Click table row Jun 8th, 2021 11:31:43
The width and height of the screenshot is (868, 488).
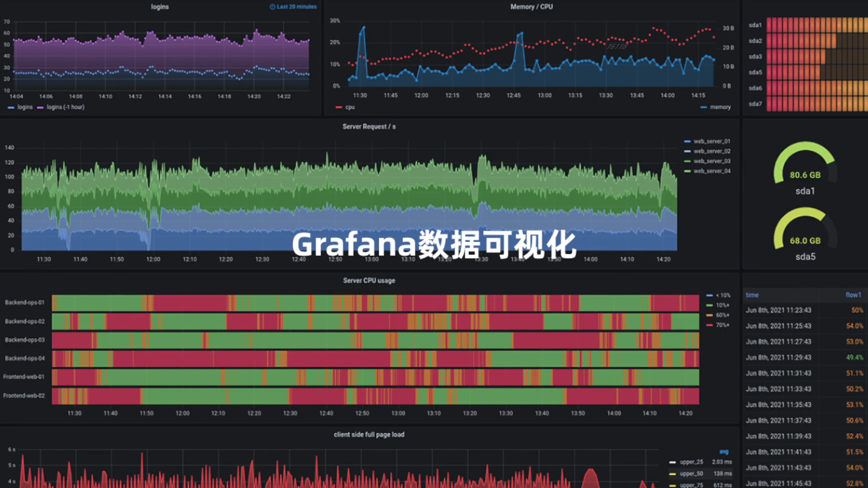coord(805,373)
